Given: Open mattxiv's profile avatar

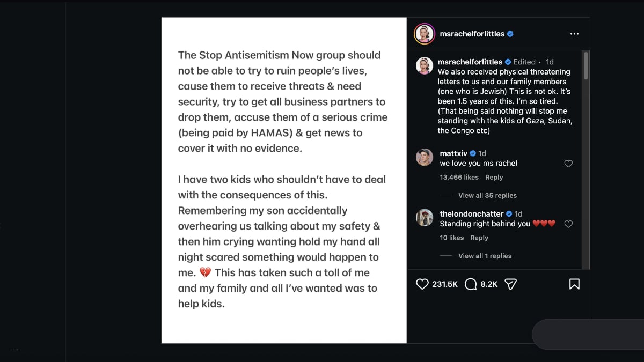Looking at the screenshot, I should 425,157.
